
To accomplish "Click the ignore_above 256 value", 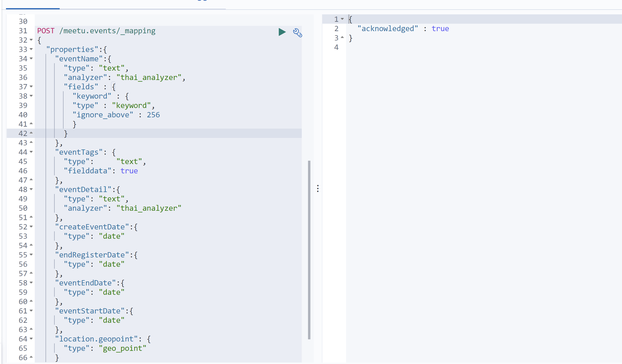I will 153,115.
